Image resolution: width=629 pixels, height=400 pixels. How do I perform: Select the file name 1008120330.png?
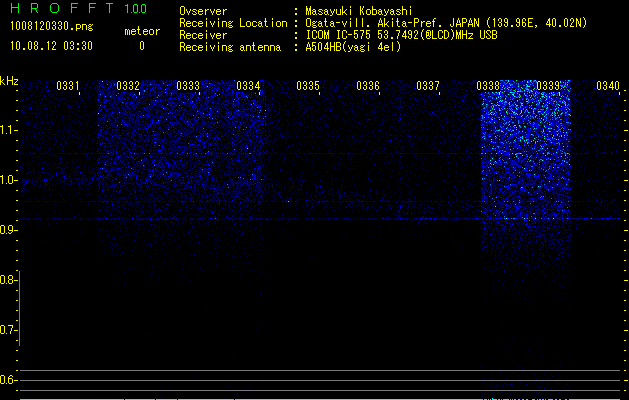[52, 26]
